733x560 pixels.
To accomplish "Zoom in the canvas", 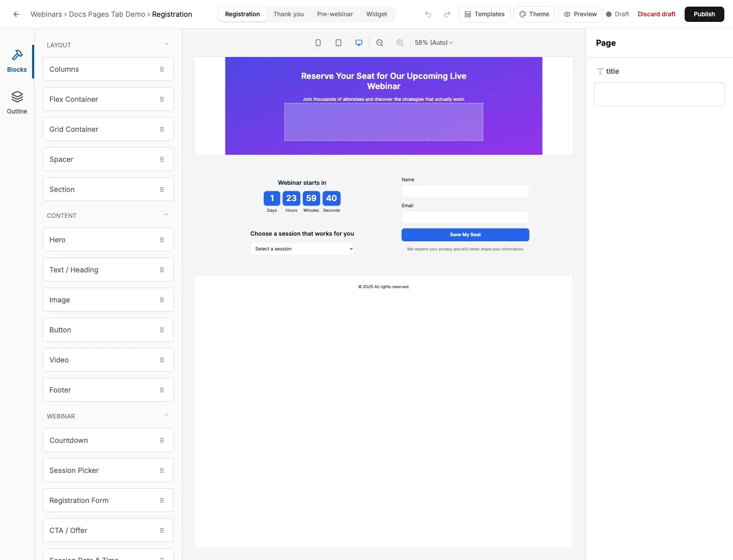I will coord(400,43).
